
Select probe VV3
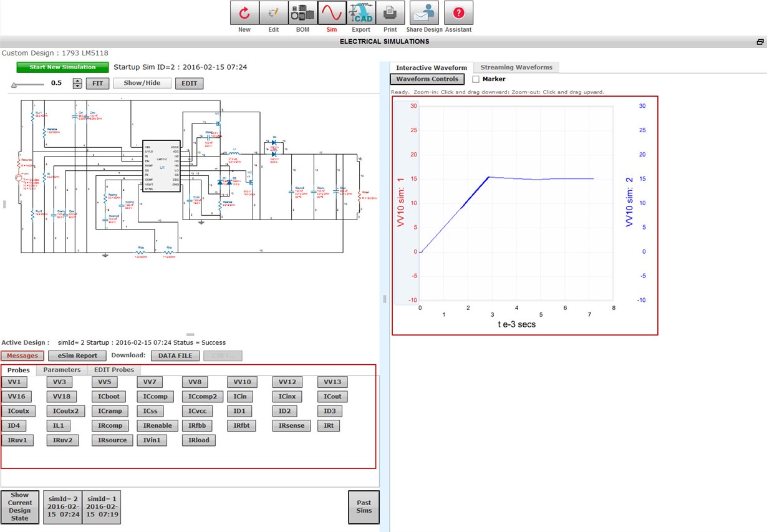click(x=59, y=382)
